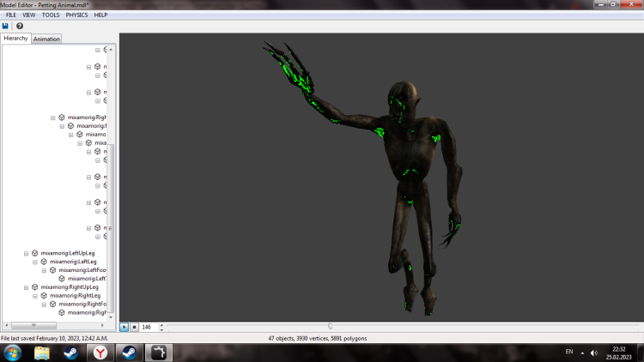The image size is (644, 362).
Task: Open the PHYSICS menu
Action: (76, 15)
